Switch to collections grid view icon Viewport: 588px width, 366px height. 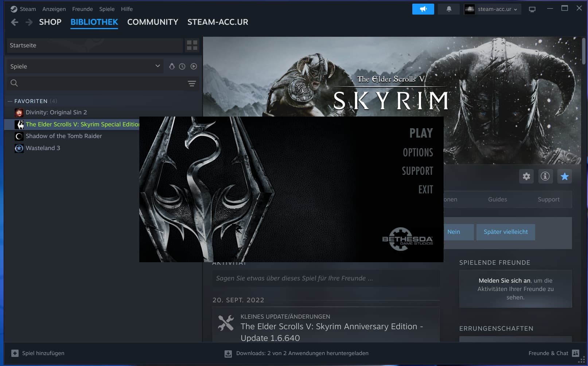tap(192, 46)
